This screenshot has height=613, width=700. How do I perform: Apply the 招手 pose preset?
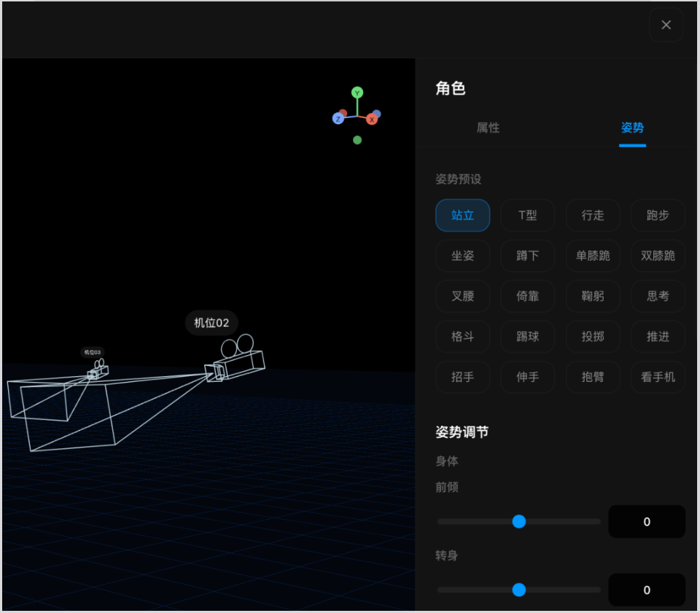[462, 377]
